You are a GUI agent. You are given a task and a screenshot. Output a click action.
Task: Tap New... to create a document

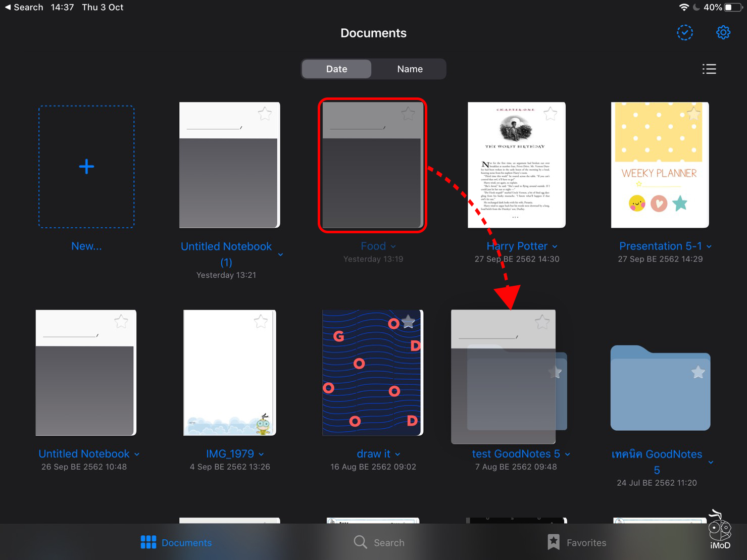pos(86,246)
